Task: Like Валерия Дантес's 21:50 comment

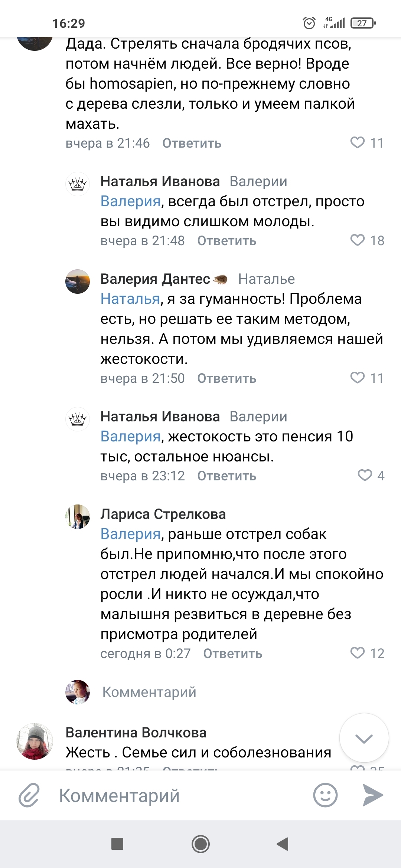Action: click(358, 378)
